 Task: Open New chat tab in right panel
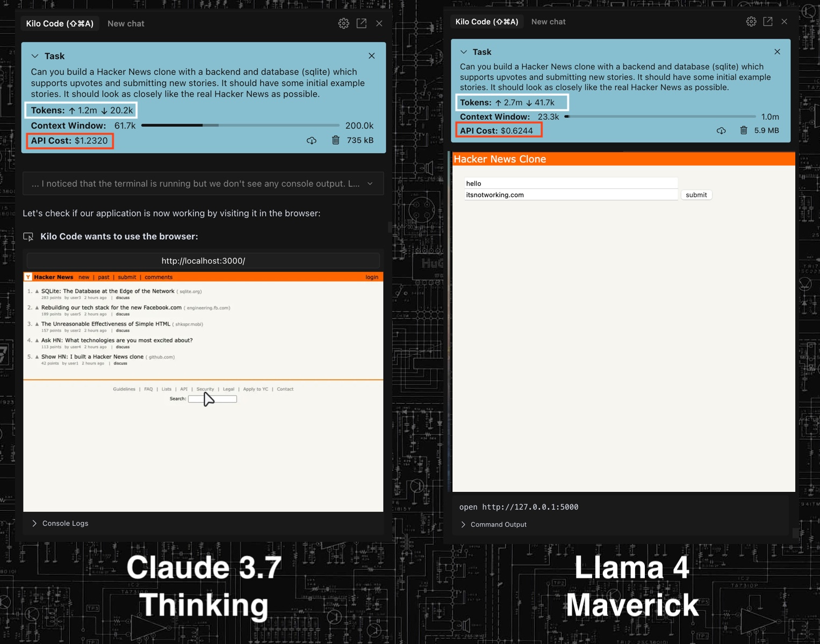[549, 22]
